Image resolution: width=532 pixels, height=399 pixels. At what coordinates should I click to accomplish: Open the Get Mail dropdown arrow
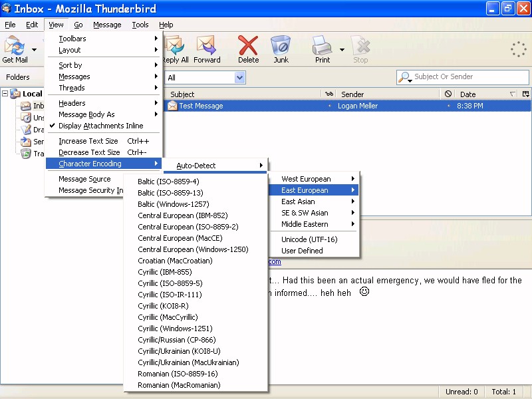[x=35, y=49]
